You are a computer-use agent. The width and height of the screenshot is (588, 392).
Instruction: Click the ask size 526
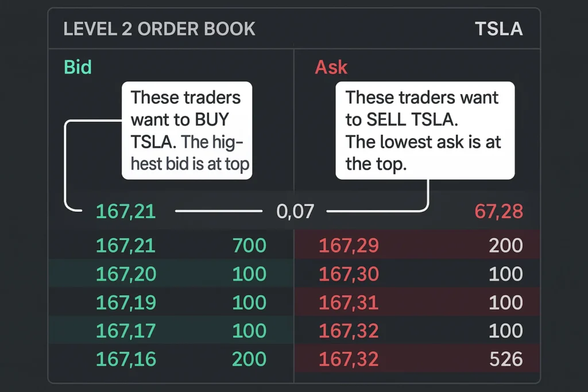(x=505, y=359)
